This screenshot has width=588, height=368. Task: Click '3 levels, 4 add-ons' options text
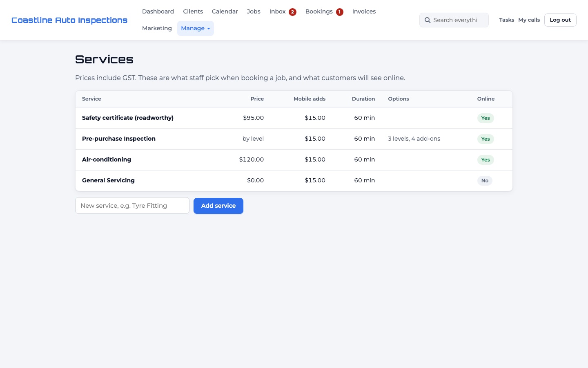pyautogui.click(x=414, y=139)
